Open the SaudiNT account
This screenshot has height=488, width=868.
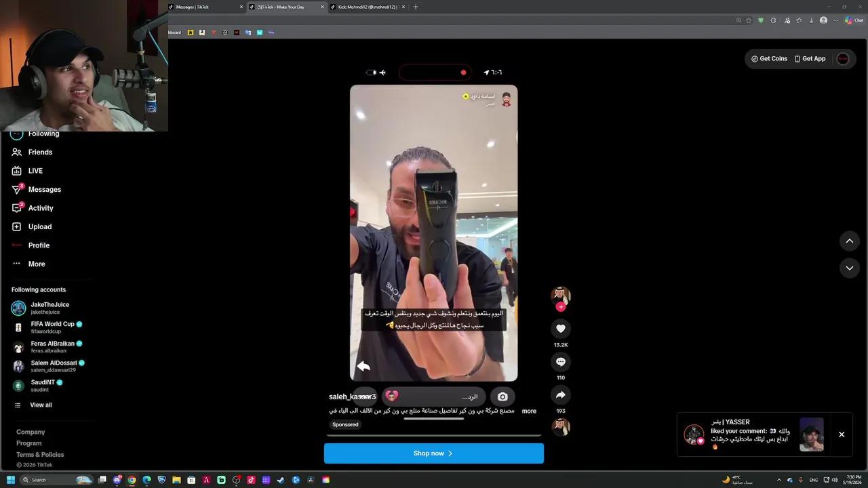pyautogui.click(x=47, y=386)
